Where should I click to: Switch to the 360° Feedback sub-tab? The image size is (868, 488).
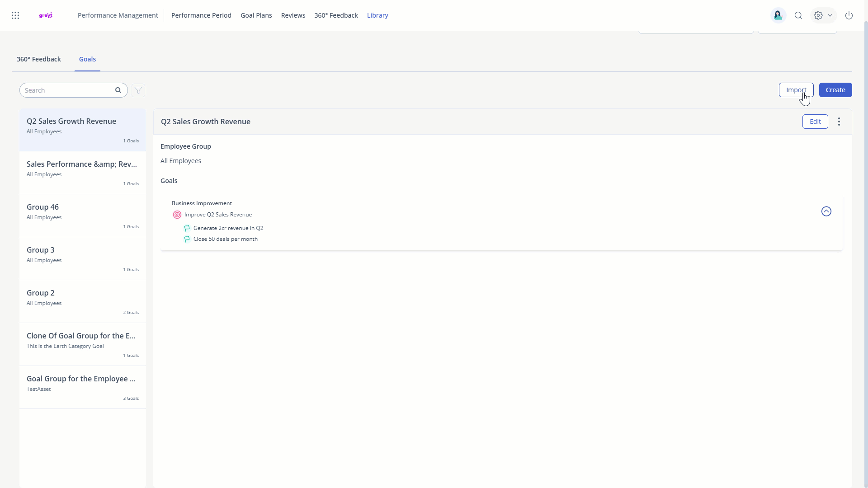39,59
